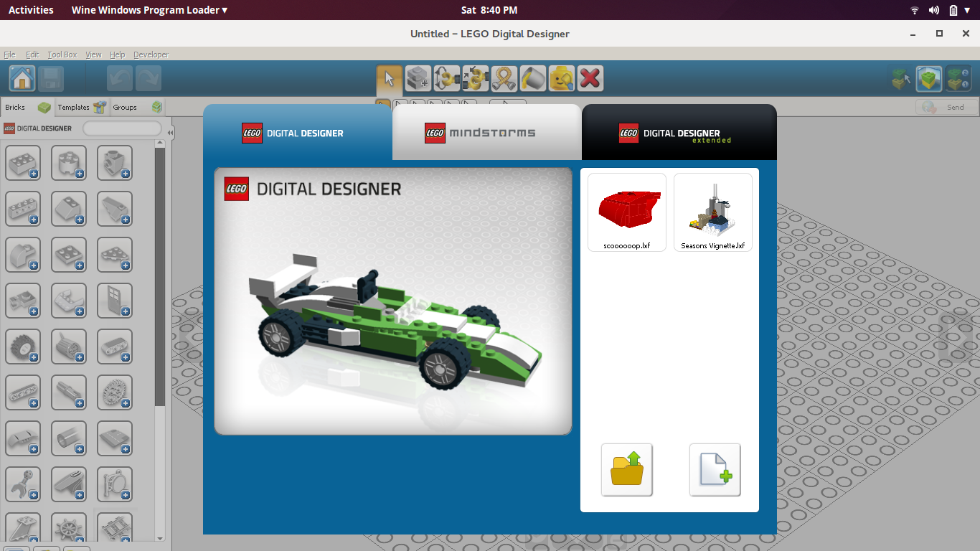Create new model with blank page icon
Viewport: 980px width, 551px height.
[x=715, y=470]
